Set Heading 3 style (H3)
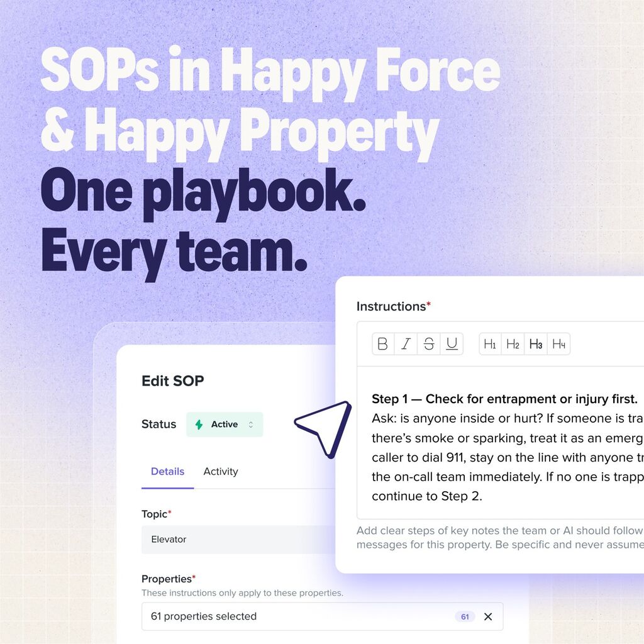 (x=536, y=344)
